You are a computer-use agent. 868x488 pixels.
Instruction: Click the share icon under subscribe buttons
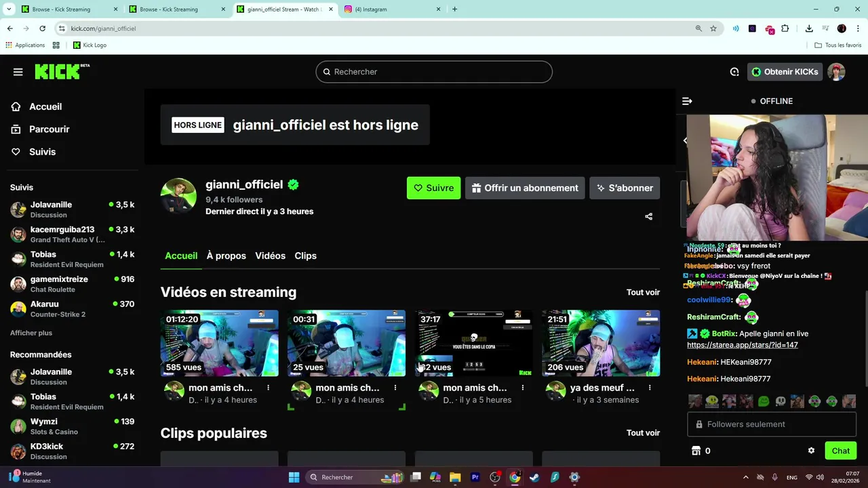click(649, 216)
